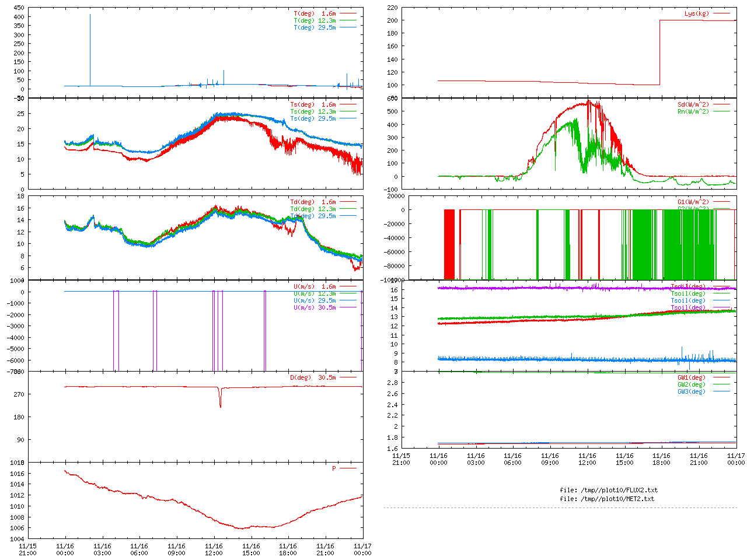The width and height of the screenshot is (747, 560).
Task: Click the red line sample beside 'P'
Action: pos(348,468)
